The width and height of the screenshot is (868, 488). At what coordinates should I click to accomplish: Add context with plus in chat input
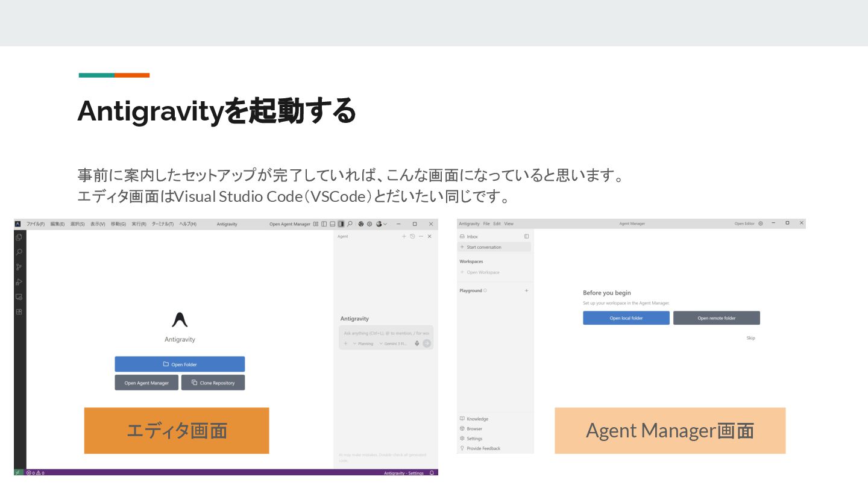[345, 343]
